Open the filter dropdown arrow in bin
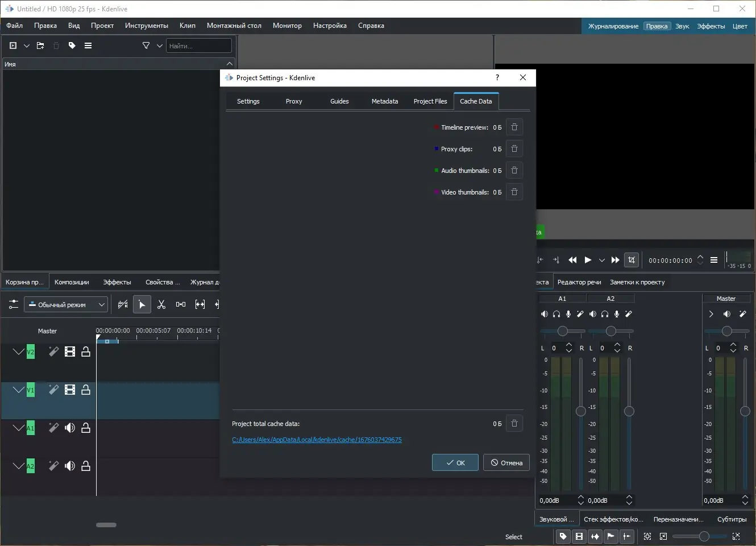Image resolution: width=756 pixels, height=546 pixels. click(x=160, y=45)
